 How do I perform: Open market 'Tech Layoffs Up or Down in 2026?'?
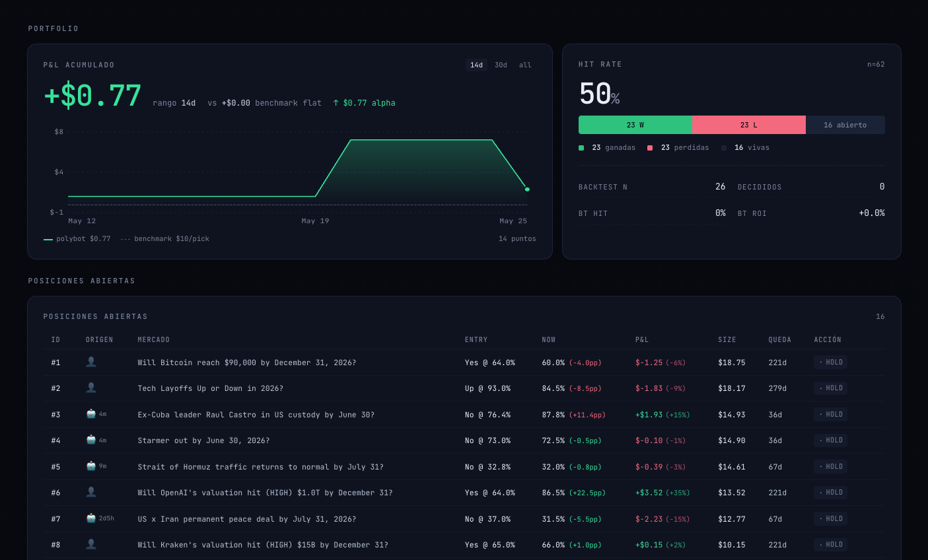(211, 388)
